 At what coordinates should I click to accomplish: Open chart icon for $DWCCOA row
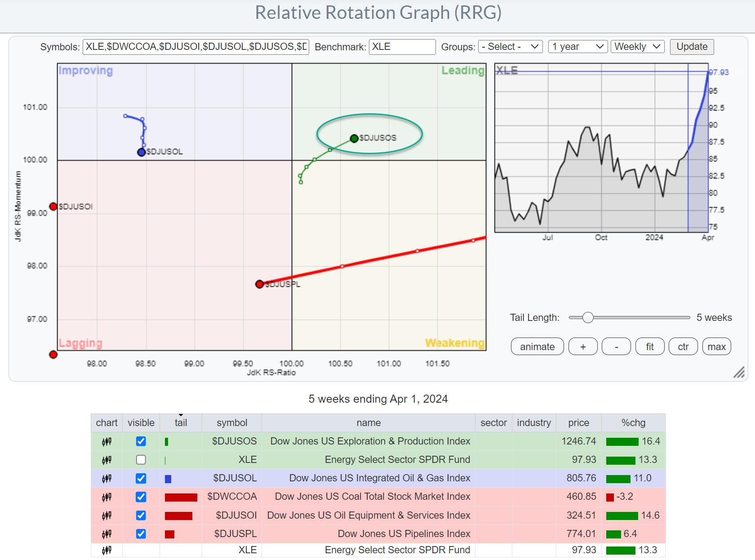coord(107,497)
